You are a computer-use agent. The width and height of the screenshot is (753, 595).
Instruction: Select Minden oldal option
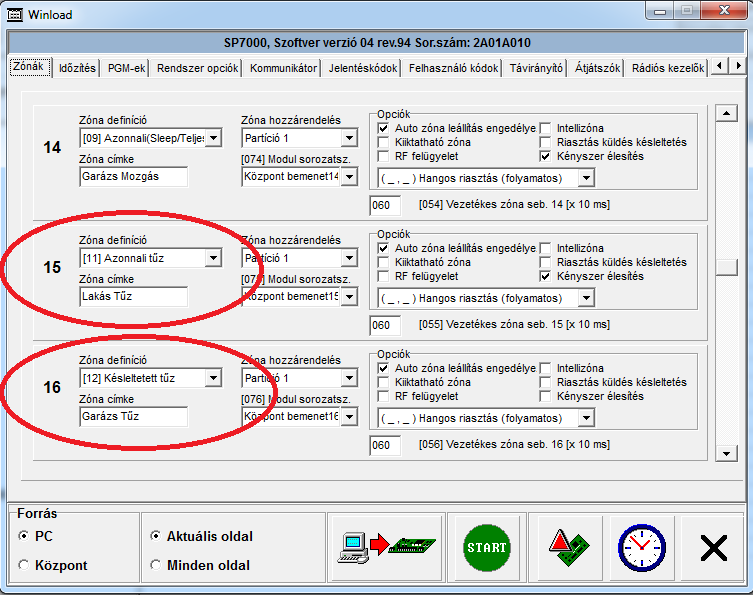[x=155, y=565]
